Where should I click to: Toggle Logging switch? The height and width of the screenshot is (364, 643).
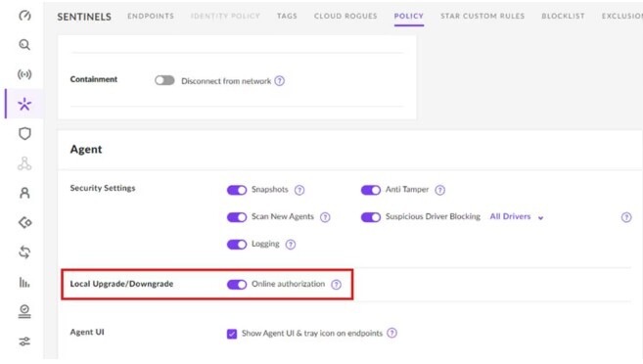[x=237, y=245]
